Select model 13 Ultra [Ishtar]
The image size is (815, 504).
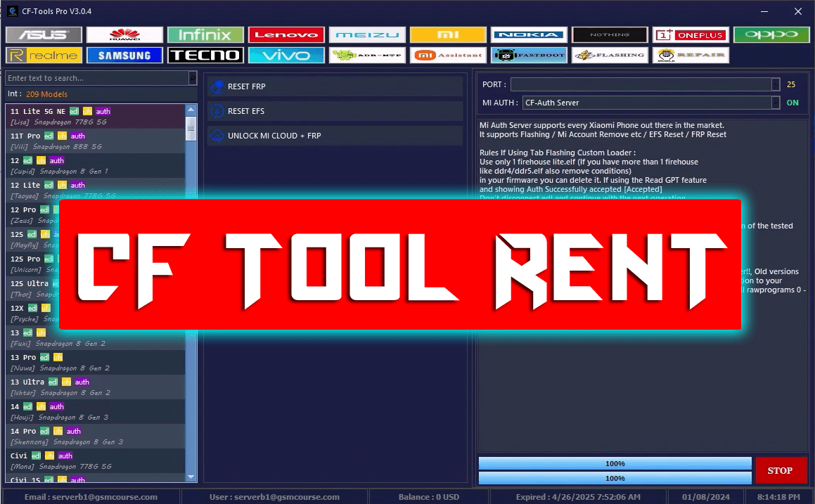pyautogui.click(x=96, y=387)
